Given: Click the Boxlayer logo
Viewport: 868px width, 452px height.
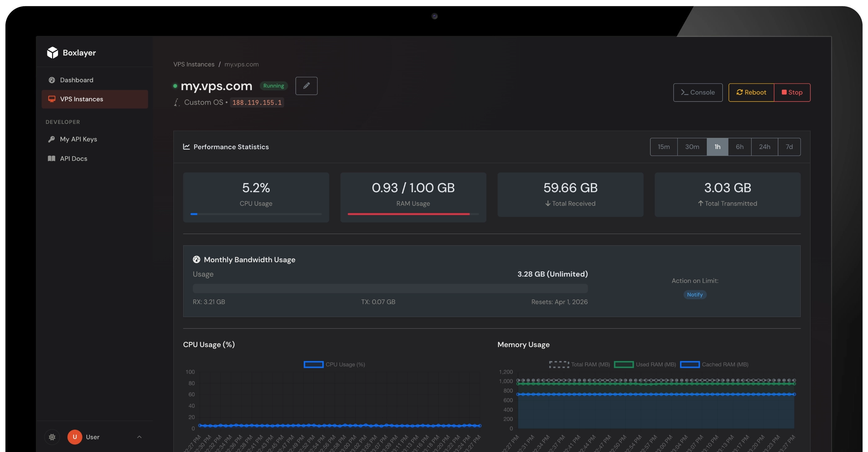Looking at the screenshot, I should tap(72, 53).
